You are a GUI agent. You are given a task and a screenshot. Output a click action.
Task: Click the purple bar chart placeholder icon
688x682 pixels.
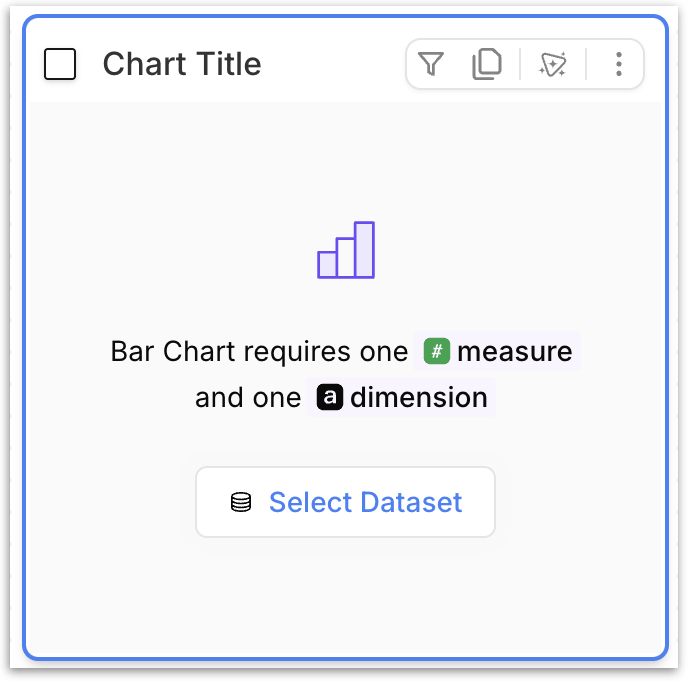coord(346,250)
